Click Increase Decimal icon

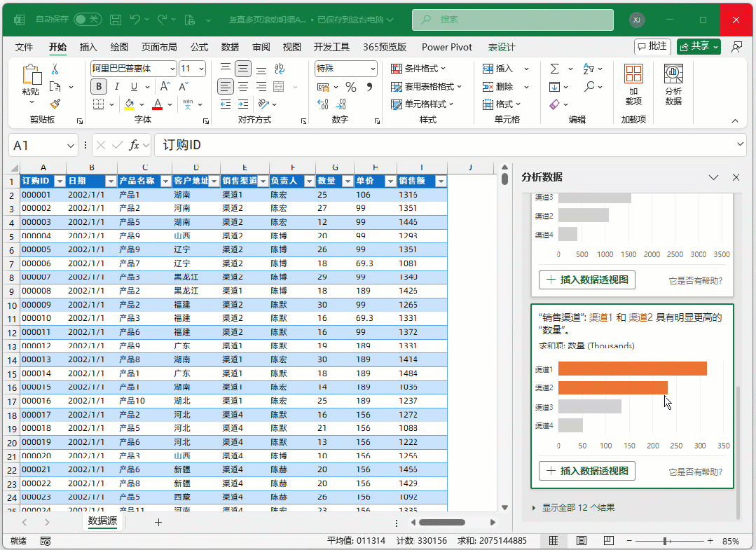pos(322,104)
